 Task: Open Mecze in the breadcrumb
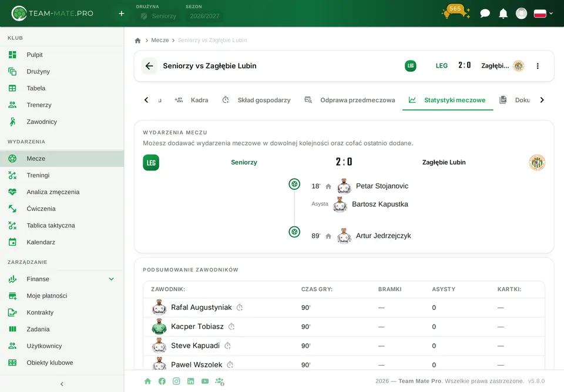(x=160, y=41)
